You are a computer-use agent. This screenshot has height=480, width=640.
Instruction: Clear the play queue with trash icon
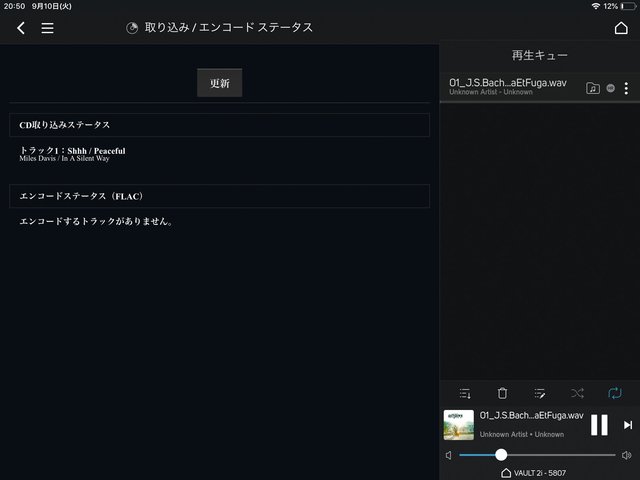pyautogui.click(x=502, y=394)
